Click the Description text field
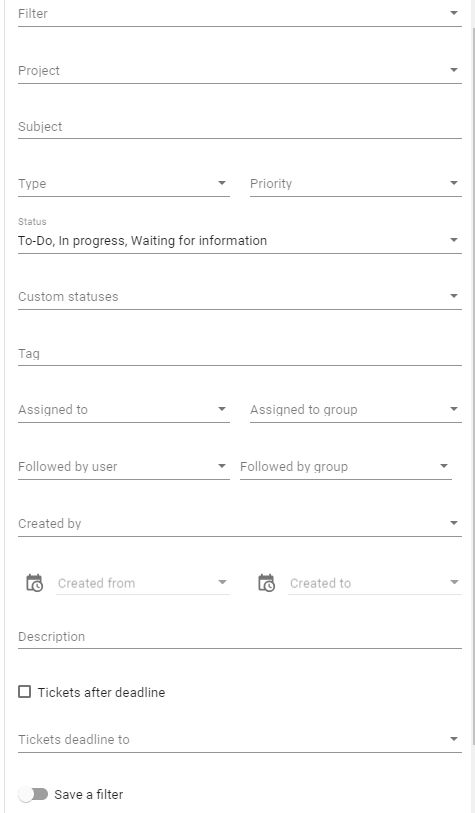 tap(240, 637)
